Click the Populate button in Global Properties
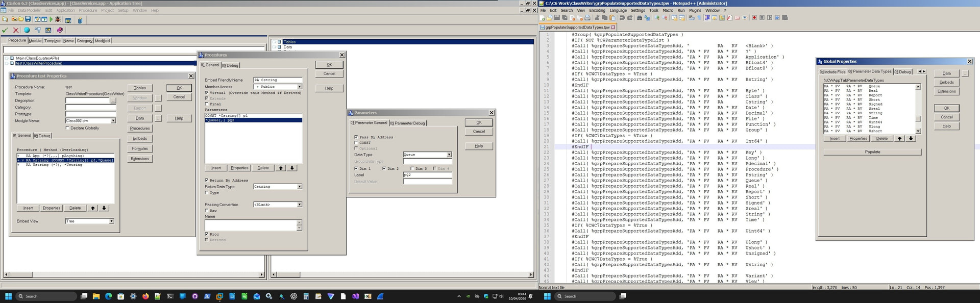 point(872,152)
